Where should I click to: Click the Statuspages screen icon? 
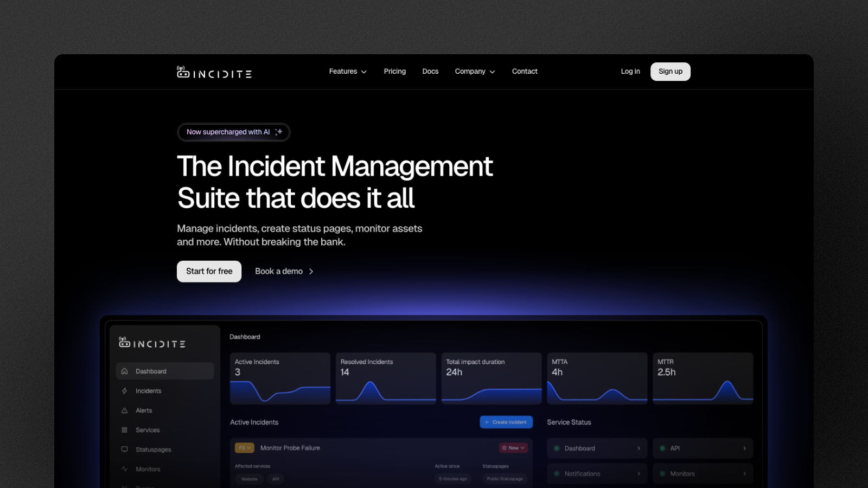coord(125,449)
